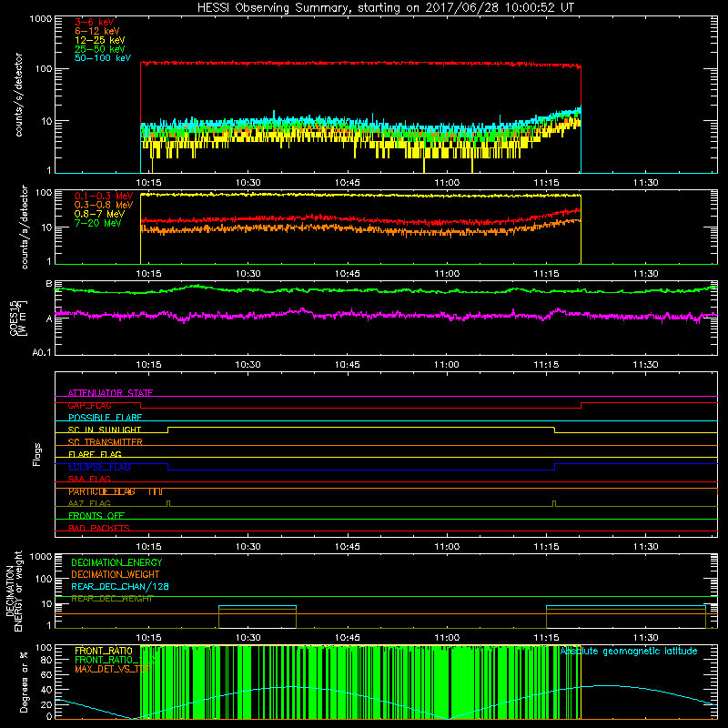Viewport: 728px width, 728px height.
Task: Click the yellow FRONT_RATIO legend label
Action: (x=104, y=651)
